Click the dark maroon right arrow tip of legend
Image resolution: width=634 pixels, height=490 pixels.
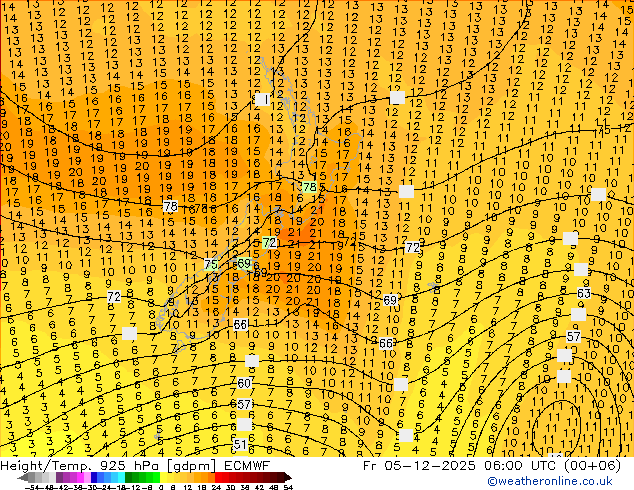[287, 478]
